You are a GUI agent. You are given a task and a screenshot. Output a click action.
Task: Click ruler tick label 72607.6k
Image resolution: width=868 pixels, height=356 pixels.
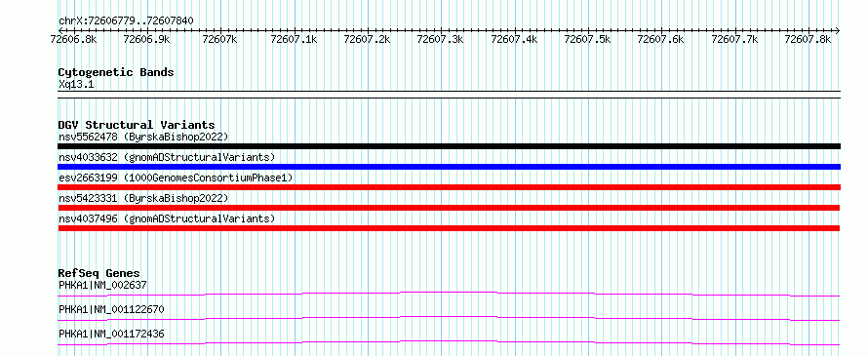661,39
